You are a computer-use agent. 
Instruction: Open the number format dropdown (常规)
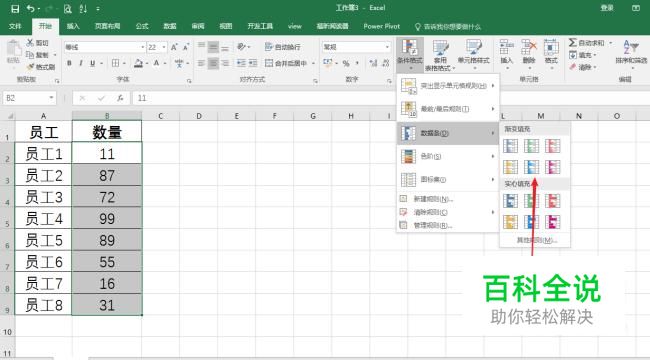click(387, 47)
